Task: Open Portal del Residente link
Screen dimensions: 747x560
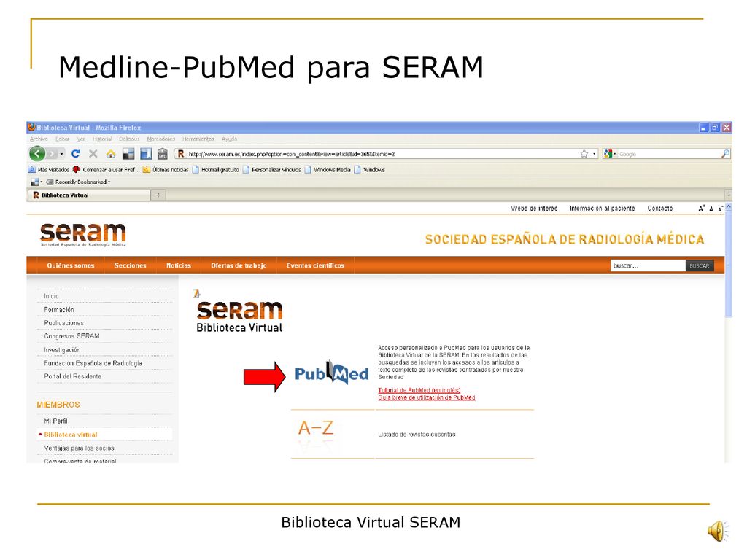Action: coord(73,376)
